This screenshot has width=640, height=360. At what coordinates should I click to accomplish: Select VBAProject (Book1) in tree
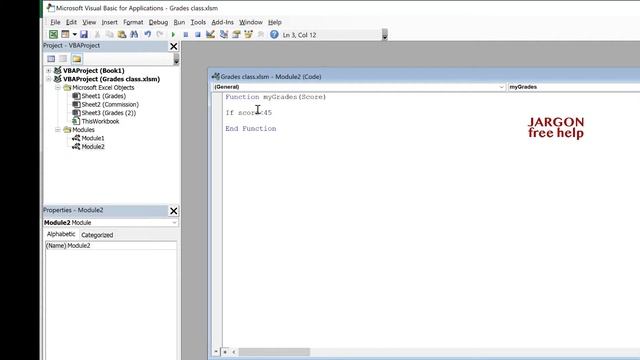pos(93,71)
